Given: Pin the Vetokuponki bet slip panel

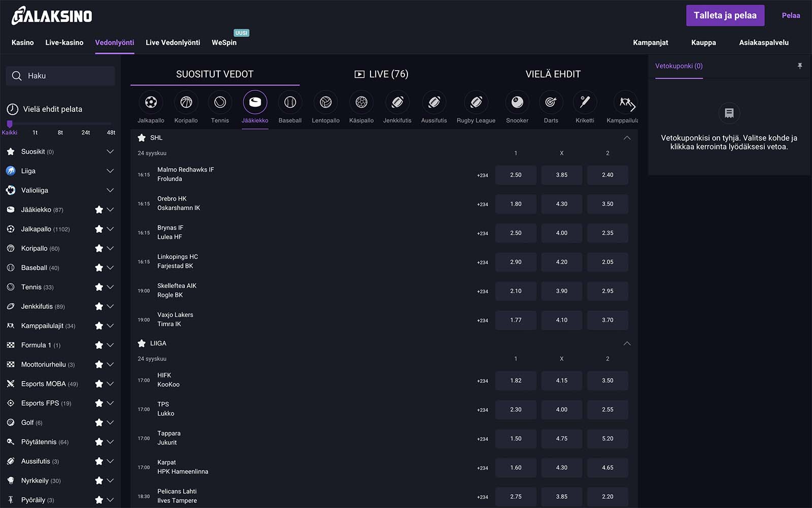Looking at the screenshot, I should [x=800, y=66].
